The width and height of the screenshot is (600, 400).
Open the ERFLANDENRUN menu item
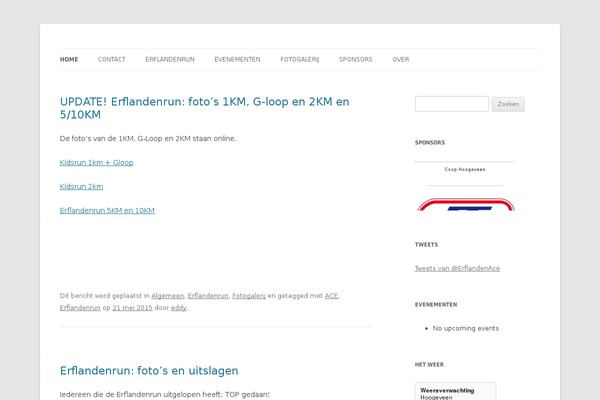[x=170, y=59]
